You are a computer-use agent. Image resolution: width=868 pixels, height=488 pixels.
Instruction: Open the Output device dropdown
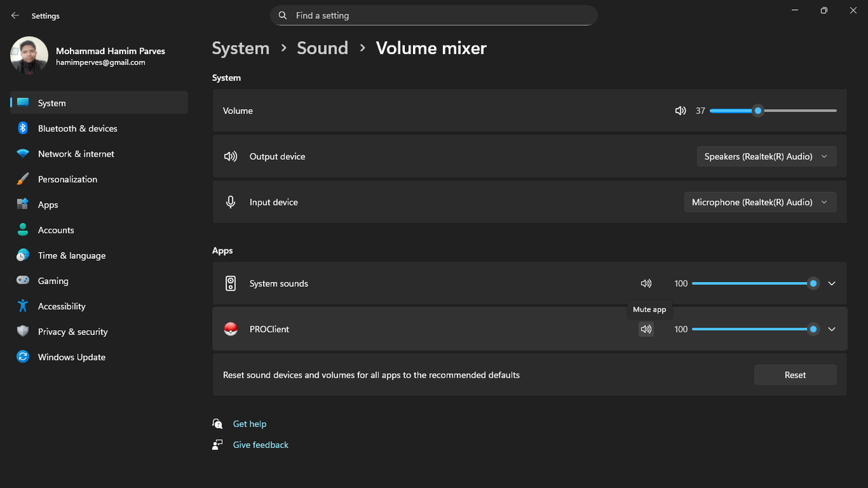(766, 157)
